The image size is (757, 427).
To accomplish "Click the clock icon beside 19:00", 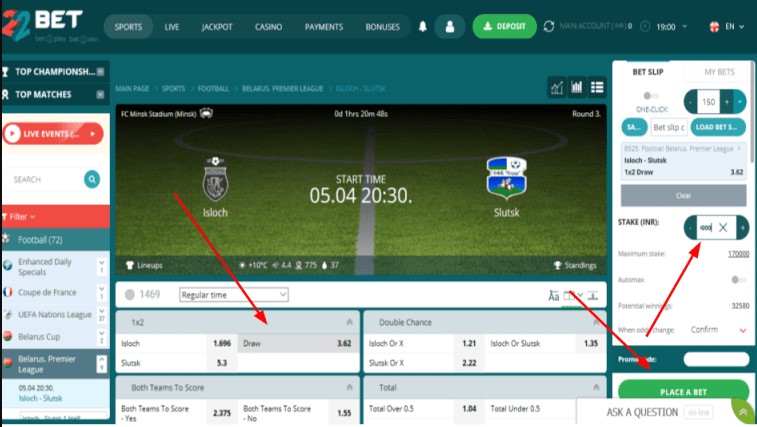I will click(645, 27).
